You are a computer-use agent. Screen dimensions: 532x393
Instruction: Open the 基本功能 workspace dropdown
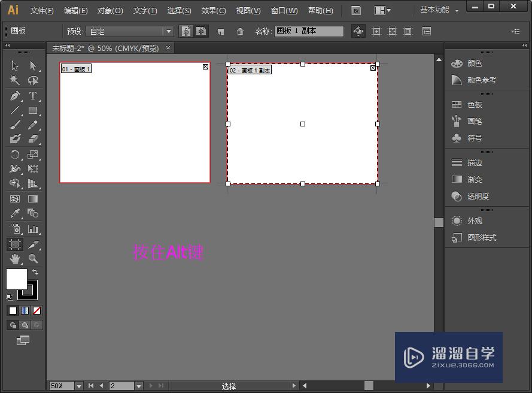[439, 10]
